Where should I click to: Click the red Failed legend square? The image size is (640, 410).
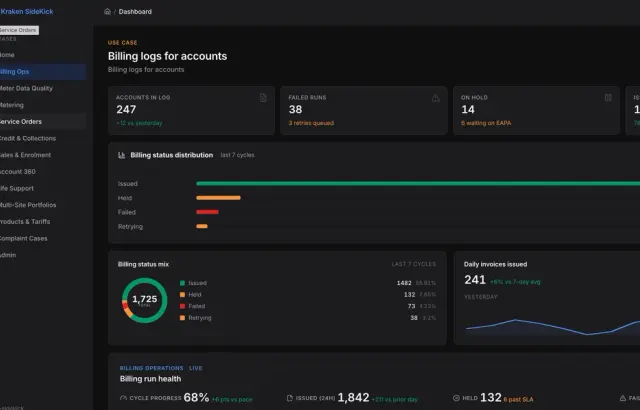[x=182, y=306]
